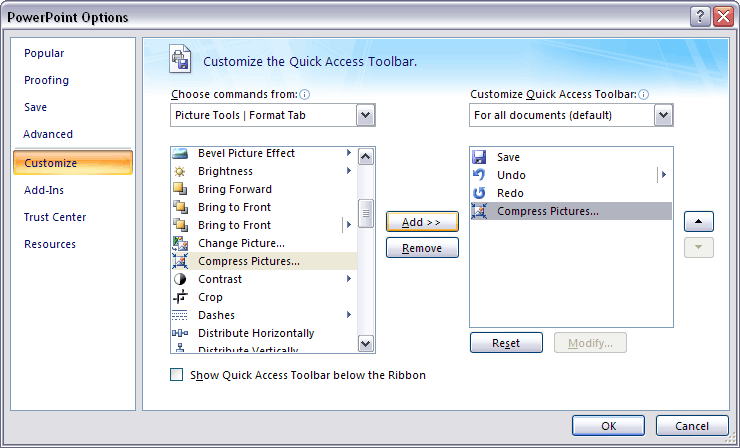
Task: Expand the Undo split arrow in toolbar list
Action: (664, 175)
